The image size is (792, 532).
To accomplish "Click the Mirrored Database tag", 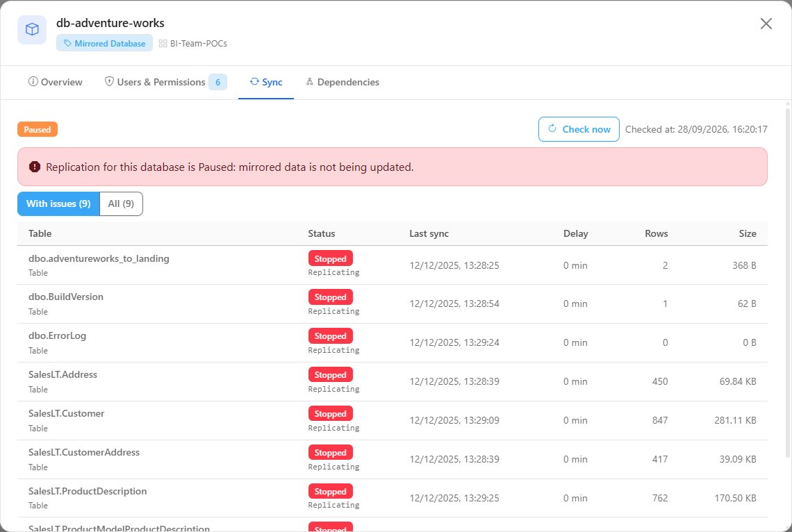I will click(104, 44).
